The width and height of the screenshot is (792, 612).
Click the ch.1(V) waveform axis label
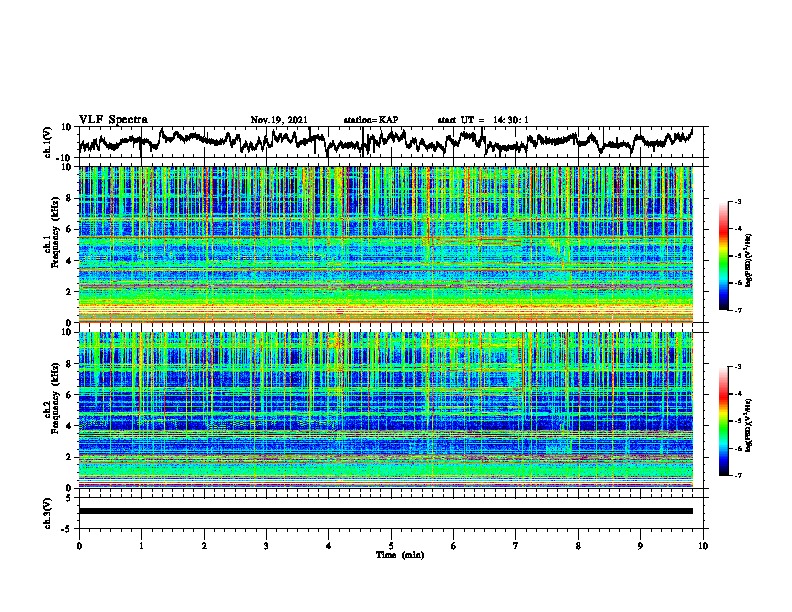point(48,142)
